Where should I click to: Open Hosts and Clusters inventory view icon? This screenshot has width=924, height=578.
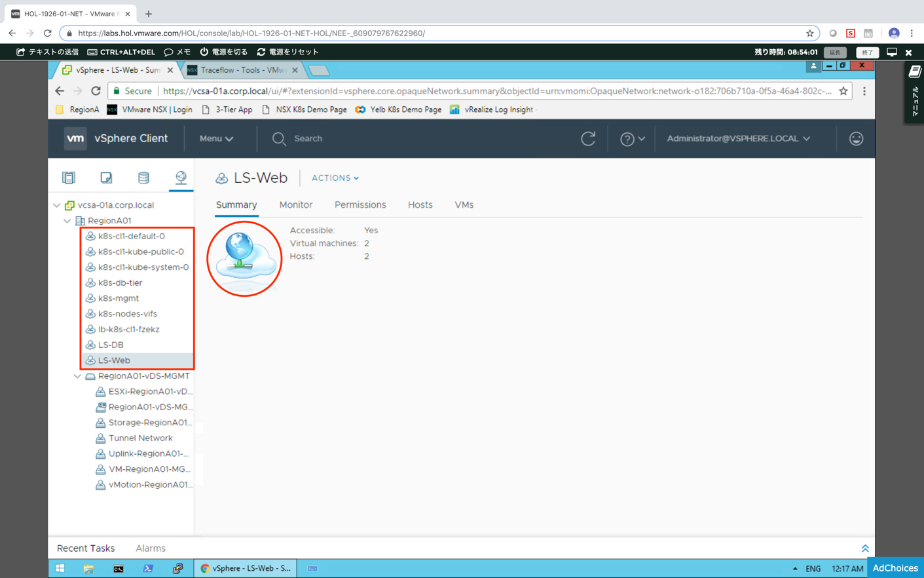[69, 178]
